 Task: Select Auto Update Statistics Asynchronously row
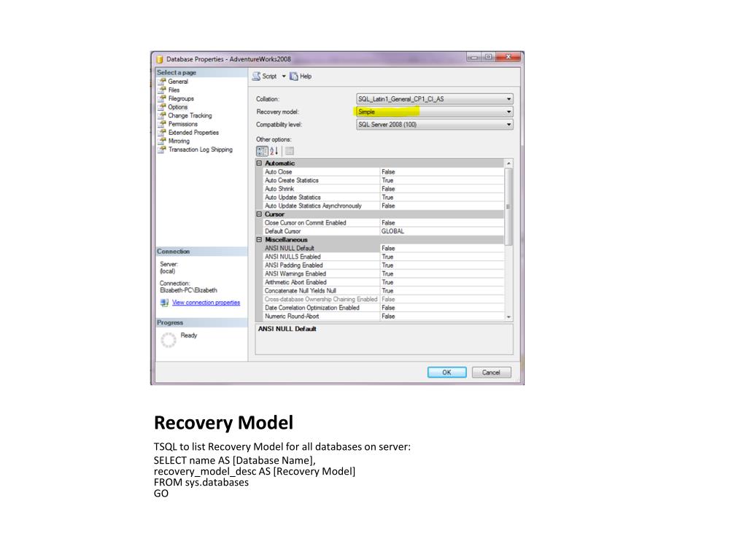384,206
